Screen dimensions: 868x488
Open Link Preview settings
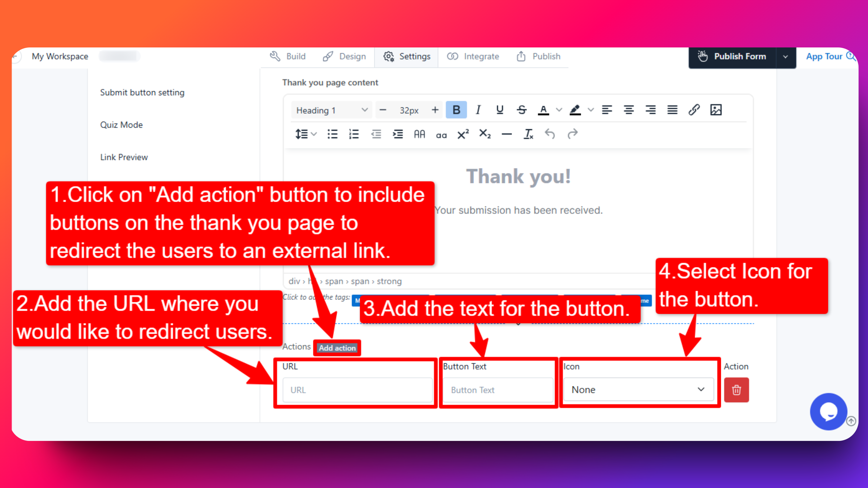[x=124, y=157]
